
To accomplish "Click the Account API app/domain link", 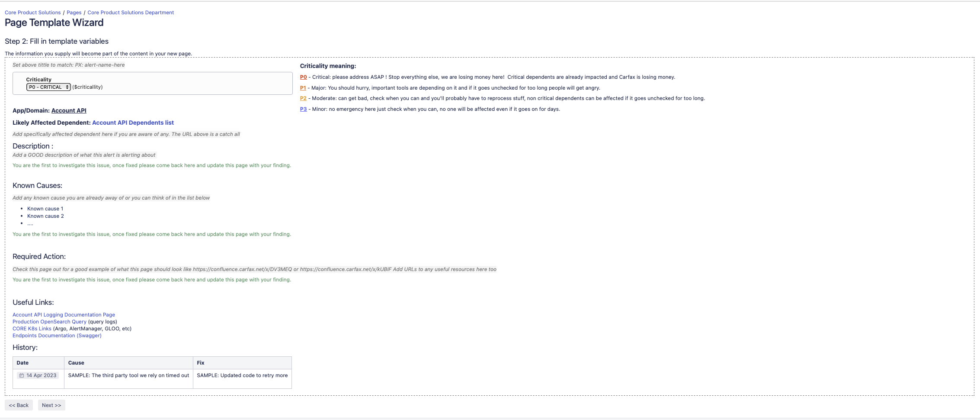I will pyautogui.click(x=69, y=110).
